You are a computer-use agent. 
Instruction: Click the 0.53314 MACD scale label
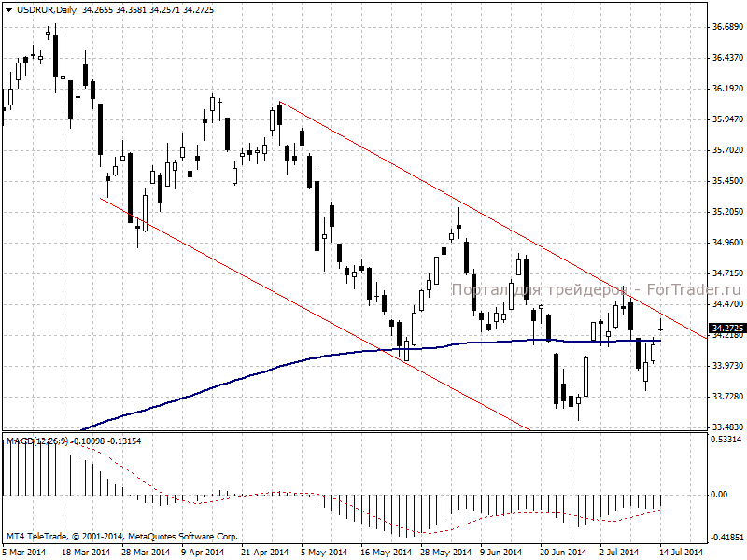click(726, 440)
